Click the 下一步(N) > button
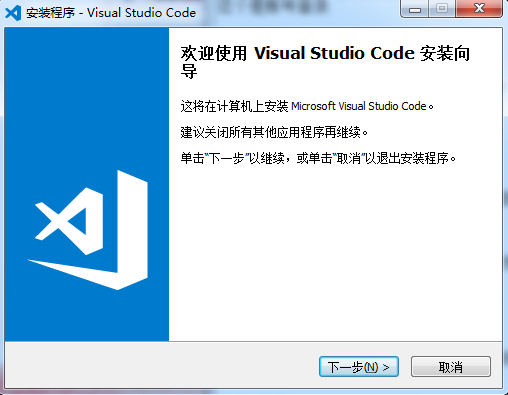Image resolution: width=508 pixels, height=395 pixels. pyautogui.click(x=359, y=367)
